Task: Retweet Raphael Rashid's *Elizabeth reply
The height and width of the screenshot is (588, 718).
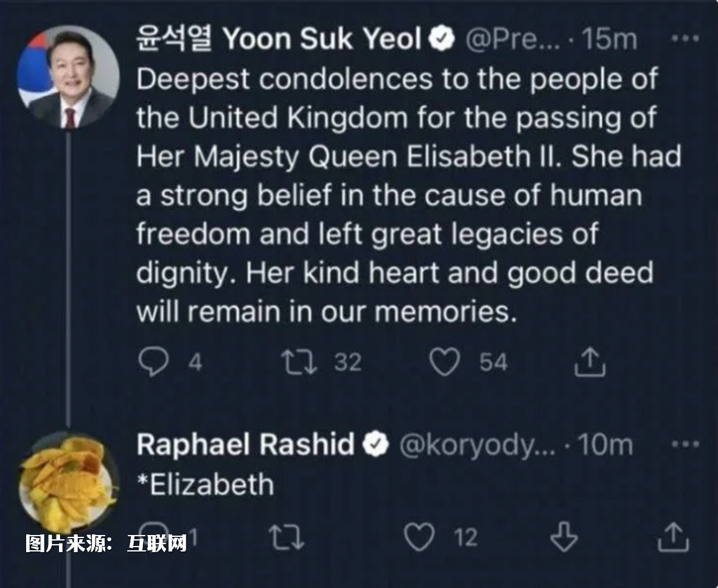Action: pyautogui.click(x=286, y=538)
